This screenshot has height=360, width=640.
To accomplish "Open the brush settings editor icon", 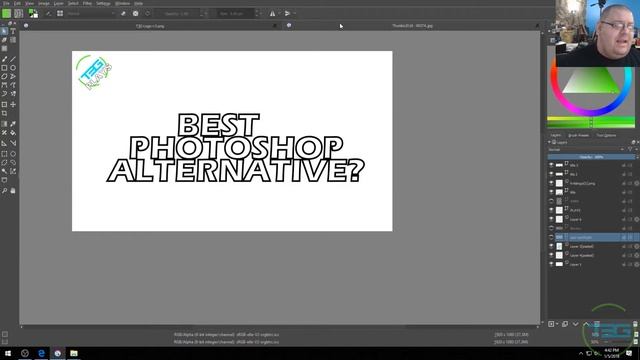I will pyautogui.click(x=49, y=13).
